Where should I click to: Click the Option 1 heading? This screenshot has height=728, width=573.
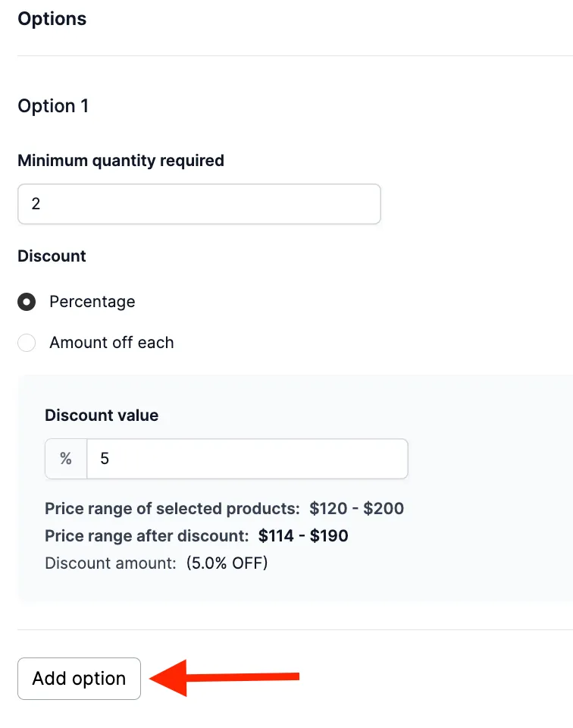tap(53, 106)
